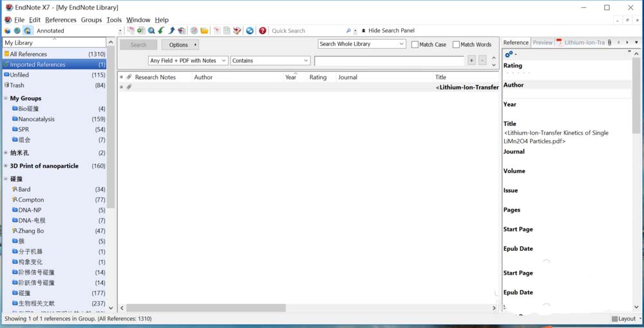Expand the 3D Print of nanoparticle group set
644x328 pixels.
[x=6, y=166]
